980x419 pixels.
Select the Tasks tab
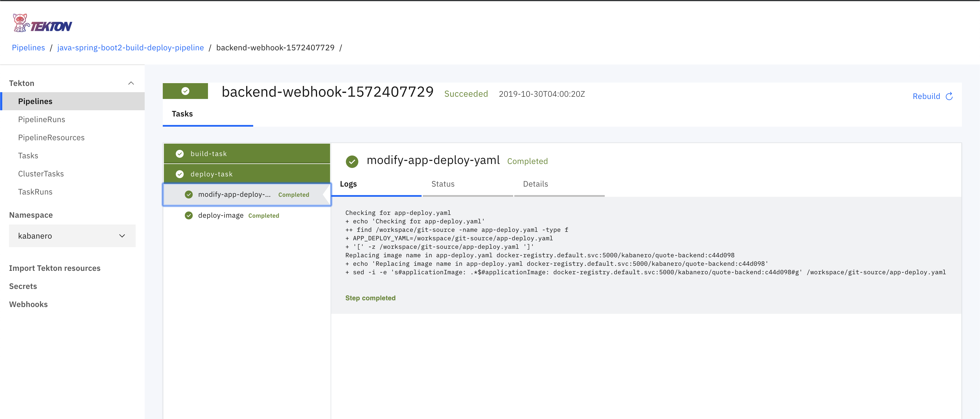[x=208, y=114]
